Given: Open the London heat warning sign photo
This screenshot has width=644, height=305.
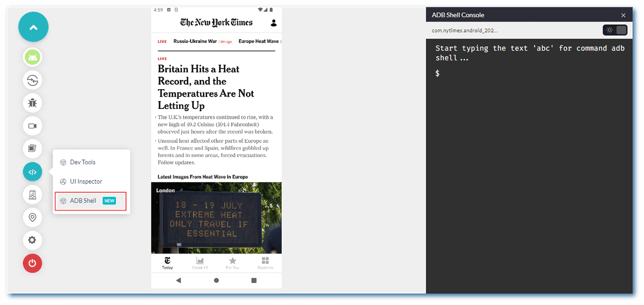Looking at the screenshot, I should point(216,218).
